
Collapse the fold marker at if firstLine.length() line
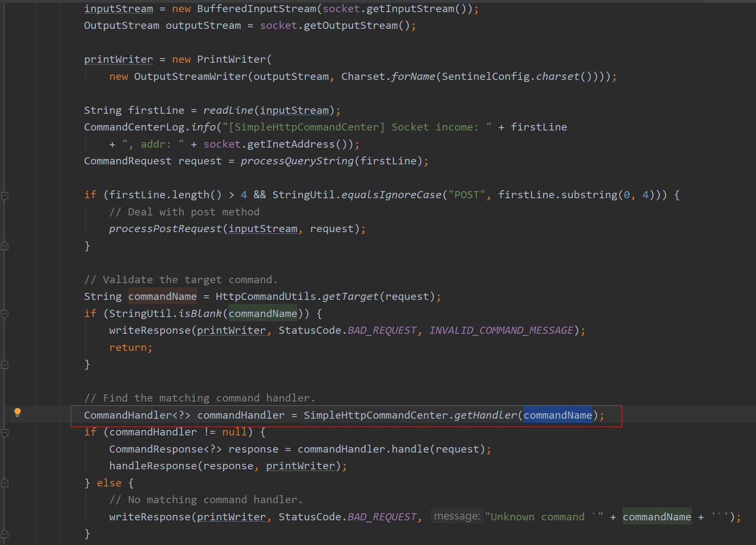pyautogui.click(x=5, y=195)
